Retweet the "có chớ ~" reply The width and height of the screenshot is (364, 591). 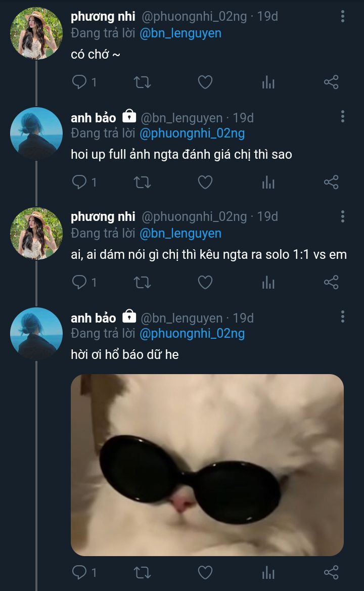tap(142, 82)
